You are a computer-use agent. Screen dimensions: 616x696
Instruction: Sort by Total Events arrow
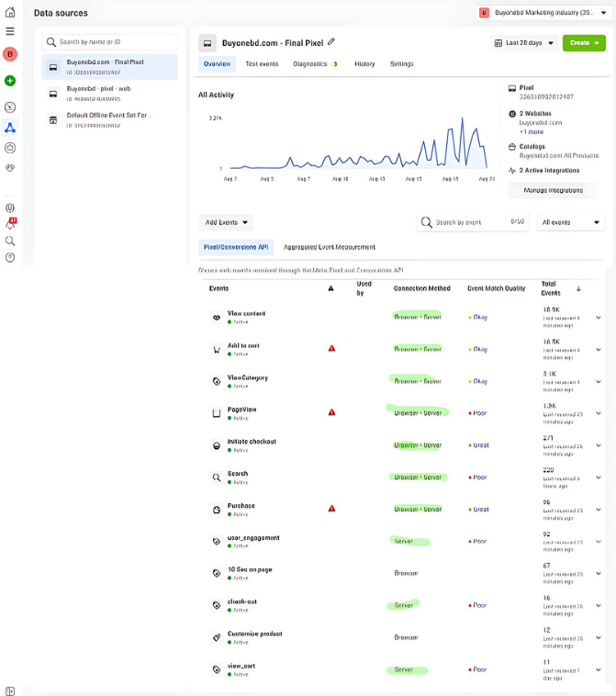point(578,288)
